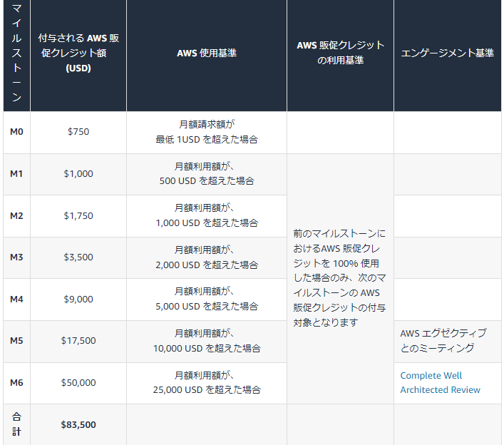Open the Complete Well Architected Review link
The image size is (504, 445).
click(440, 383)
